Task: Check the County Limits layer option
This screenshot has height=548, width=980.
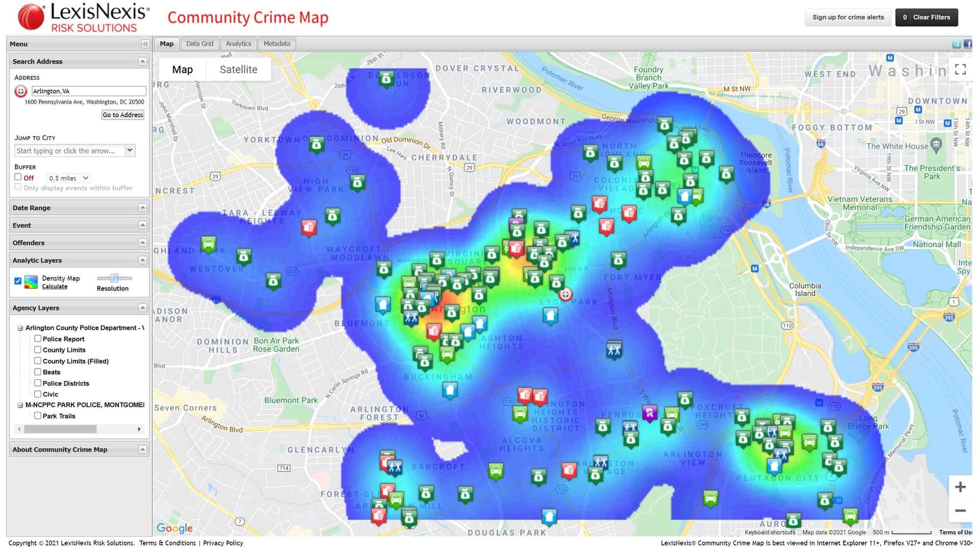Action: tap(38, 350)
